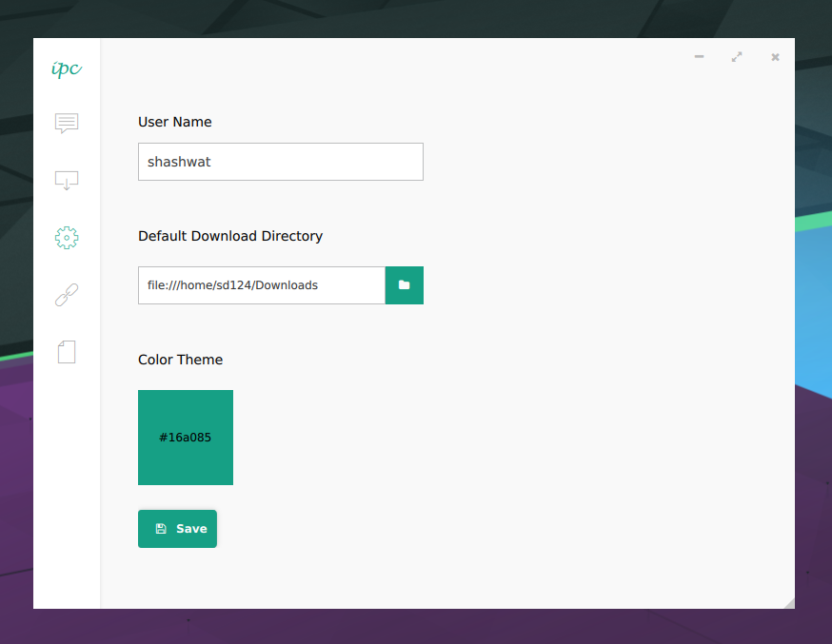Open the chain link sidebar icon
Viewport: 832px width, 644px height.
point(67,295)
